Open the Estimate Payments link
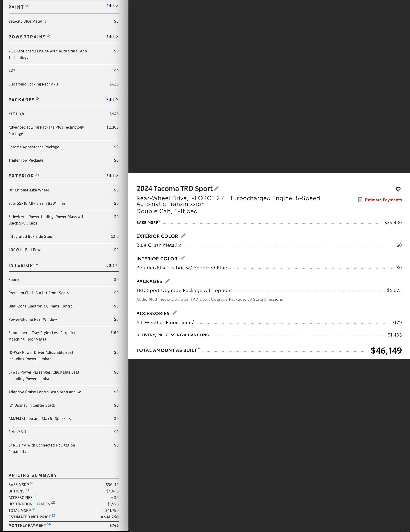The width and height of the screenshot is (410, 532). [x=383, y=200]
